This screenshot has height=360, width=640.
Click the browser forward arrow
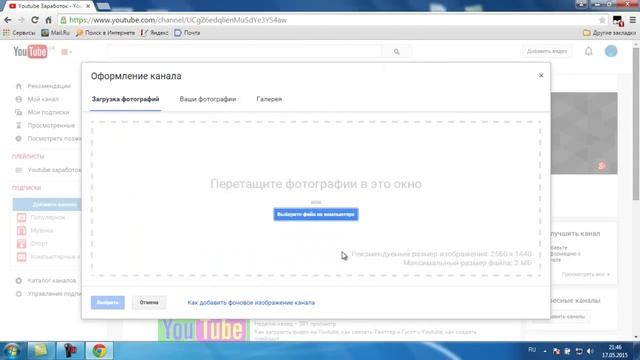point(21,20)
